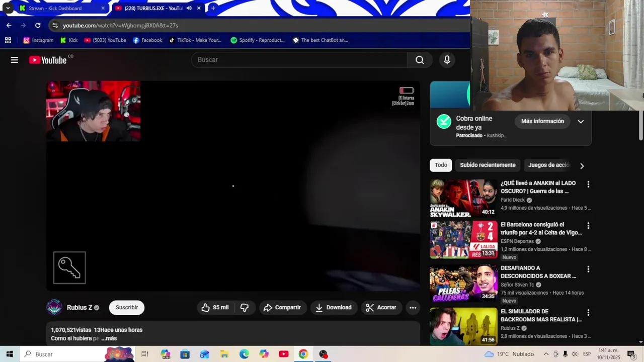Reload the page in the browser
Viewport: 644px width, 362px height.
point(38,25)
